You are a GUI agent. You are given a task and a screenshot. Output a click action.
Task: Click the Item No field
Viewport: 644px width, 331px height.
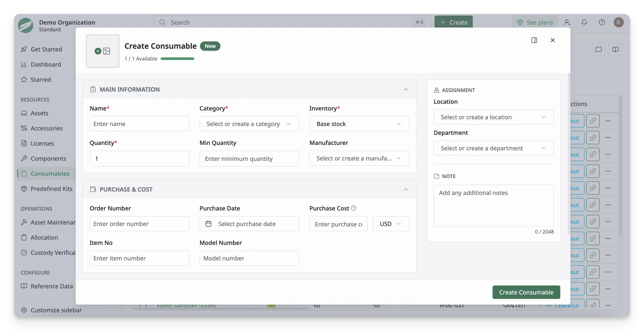click(139, 258)
